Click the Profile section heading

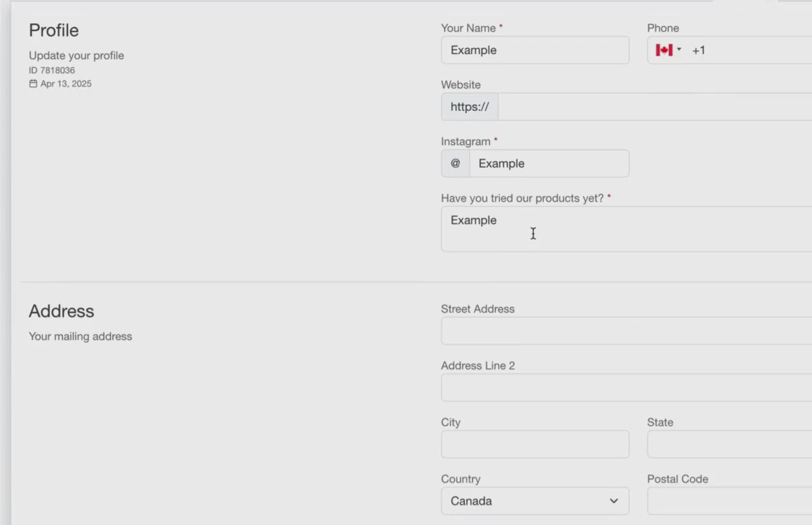(x=53, y=30)
